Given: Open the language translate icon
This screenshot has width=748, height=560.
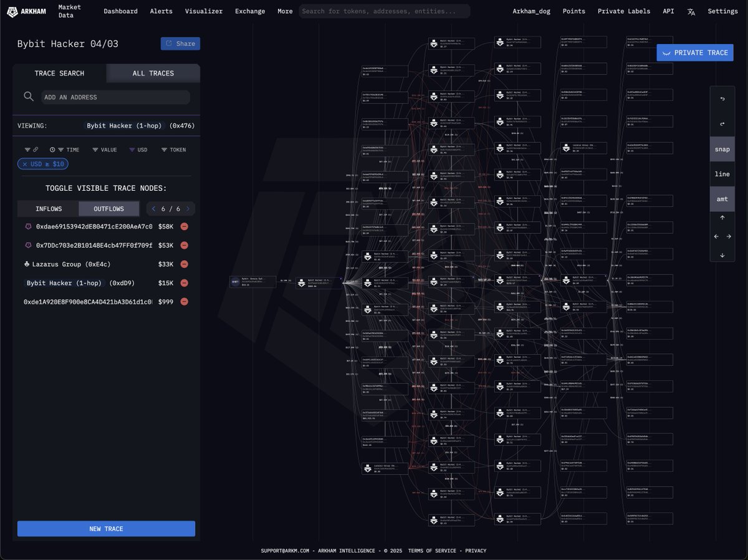Looking at the screenshot, I should click(x=691, y=11).
